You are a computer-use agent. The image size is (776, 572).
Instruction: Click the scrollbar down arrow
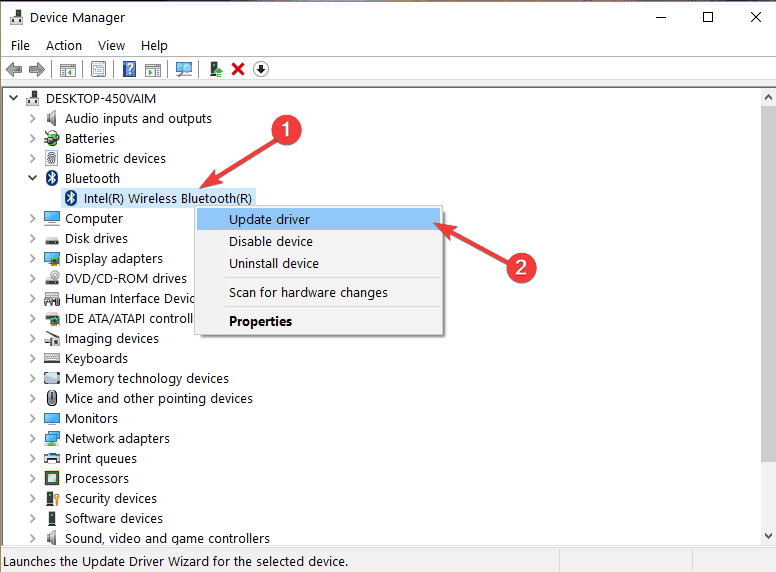[x=768, y=536]
